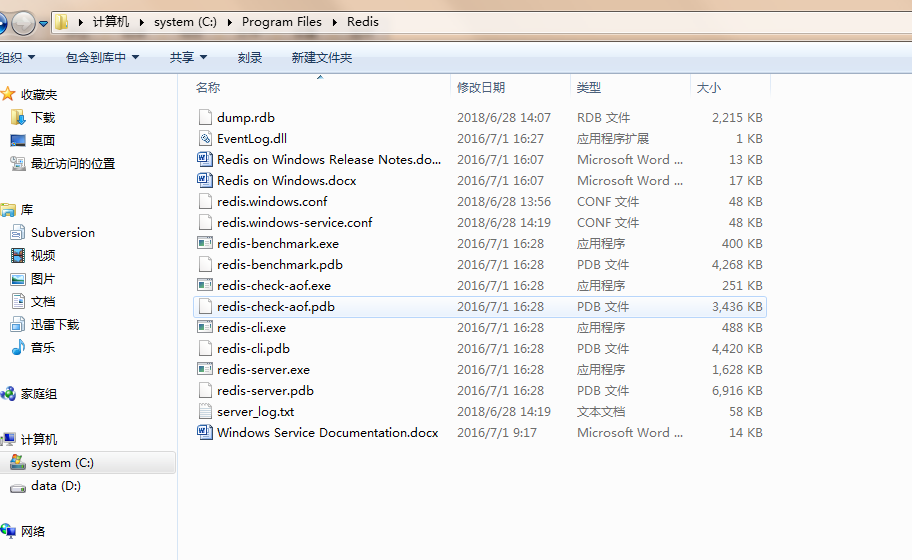Click the 6,916 KB size cell
912x560 pixels.
pyautogui.click(x=737, y=391)
